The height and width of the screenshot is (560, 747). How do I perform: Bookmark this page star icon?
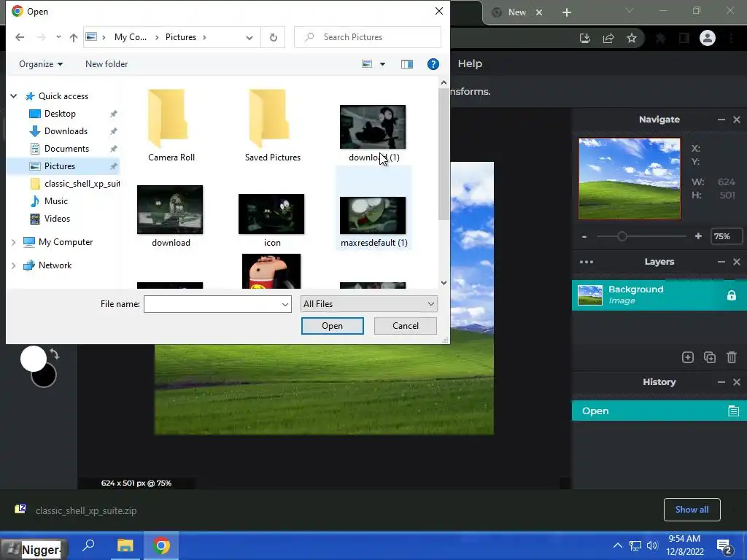click(x=632, y=38)
